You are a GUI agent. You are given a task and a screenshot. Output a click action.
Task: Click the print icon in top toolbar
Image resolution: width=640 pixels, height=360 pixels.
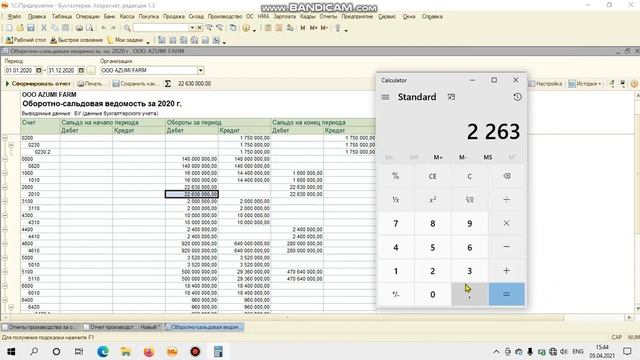(79, 28)
